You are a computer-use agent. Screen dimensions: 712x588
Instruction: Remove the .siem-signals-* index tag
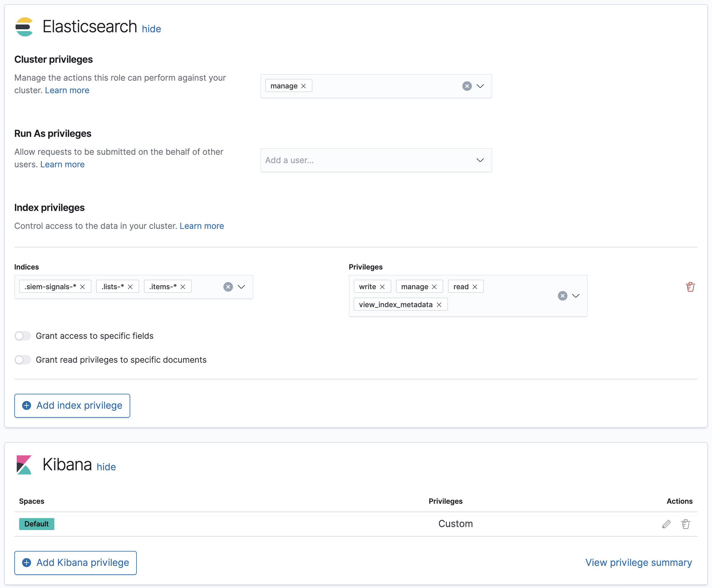click(82, 287)
